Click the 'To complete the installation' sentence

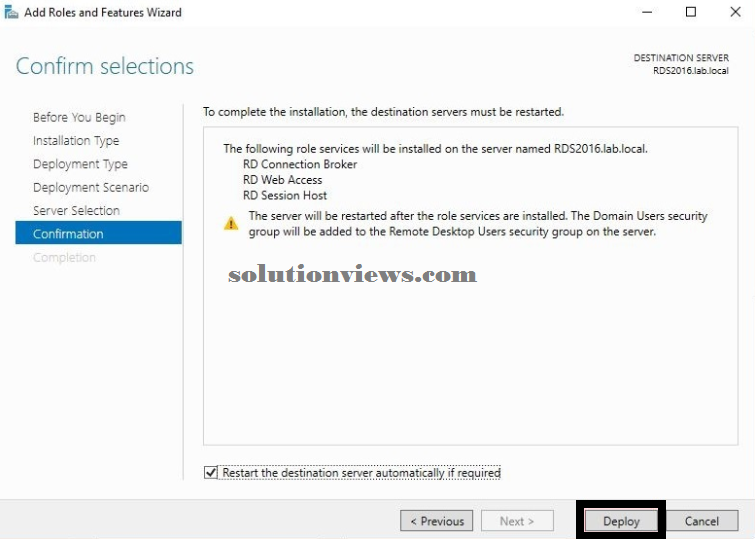coord(383,112)
